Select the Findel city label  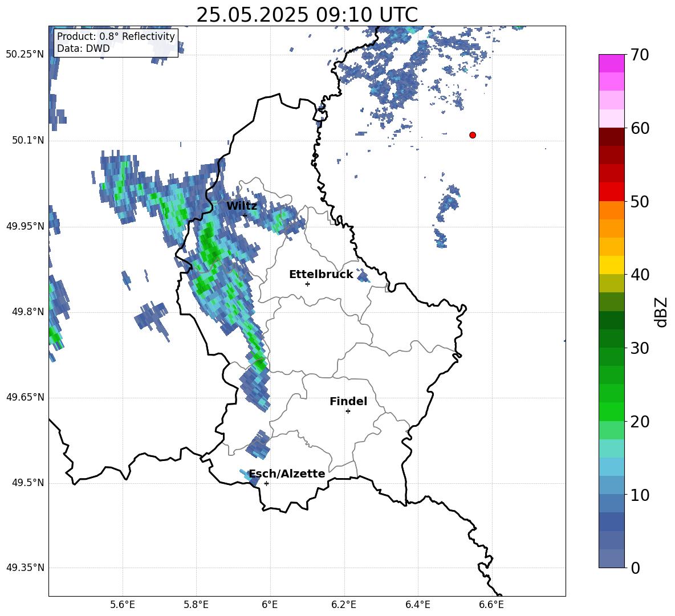coord(348,401)
